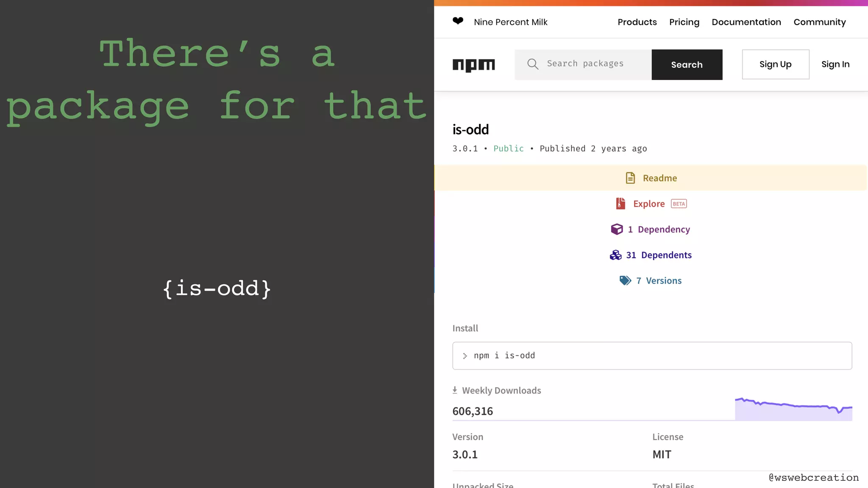Open the Community menu
This screenshot has height=488, width=868.
[x=819, y=22]
